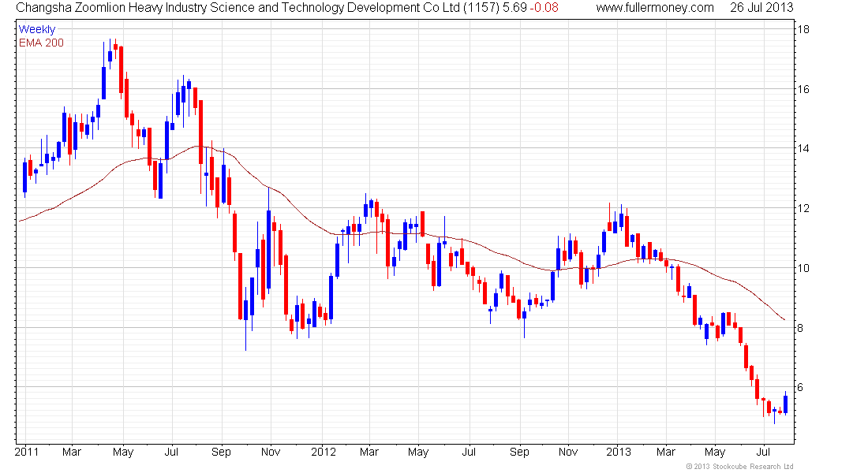This screenshot has height=473, width=868.
Task: Click the 18 price axis label
Action: pyautogui.click(x=803, y=29)
